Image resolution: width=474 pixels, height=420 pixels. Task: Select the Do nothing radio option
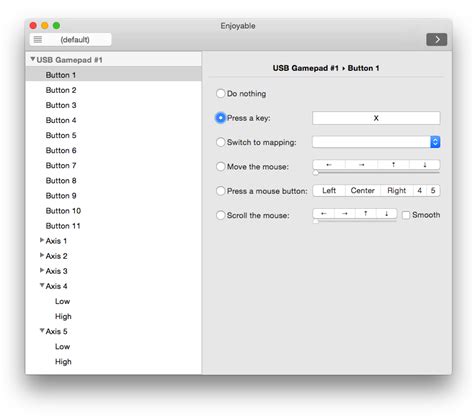pyautogui.click(x=220, y=93)
